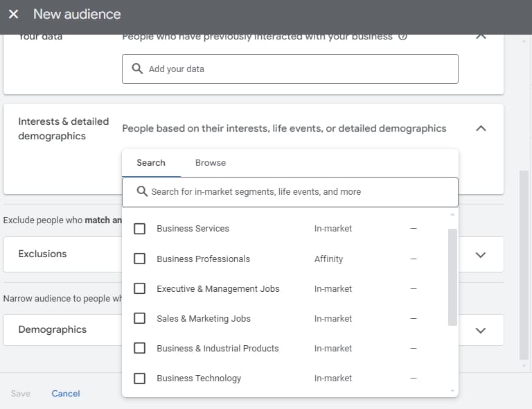Close the New audience dialog with X
Image resolution: width=532 pixels, height=409 pixels.
13,14
